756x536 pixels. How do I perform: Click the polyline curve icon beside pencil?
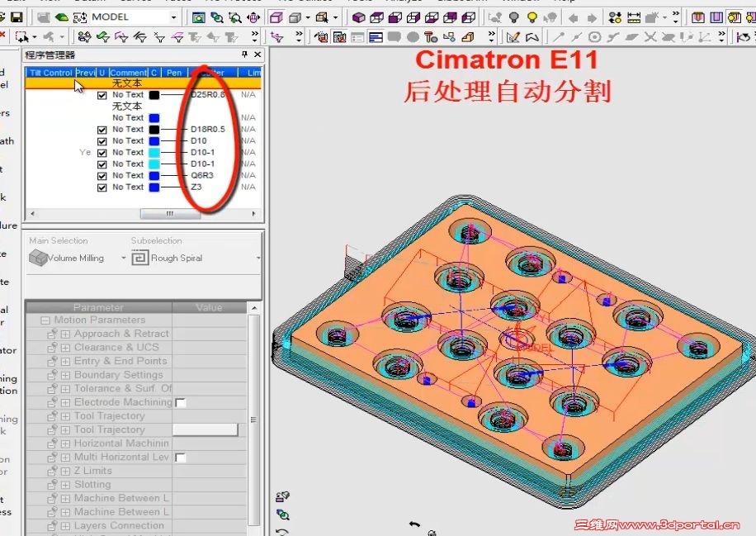pyautogui.click(x=532, y=36)
